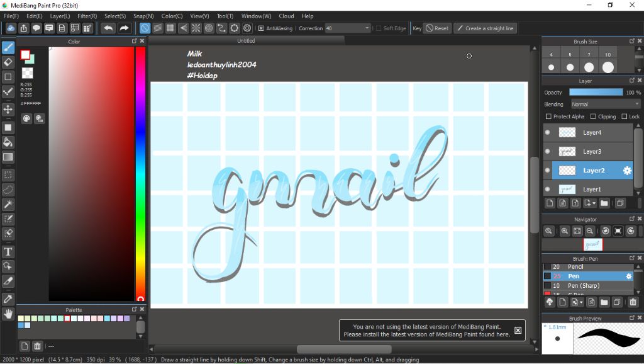Toggle Layer3 visibility dot
The width and height of the screenshot is (644, 364).
point(548,151)
